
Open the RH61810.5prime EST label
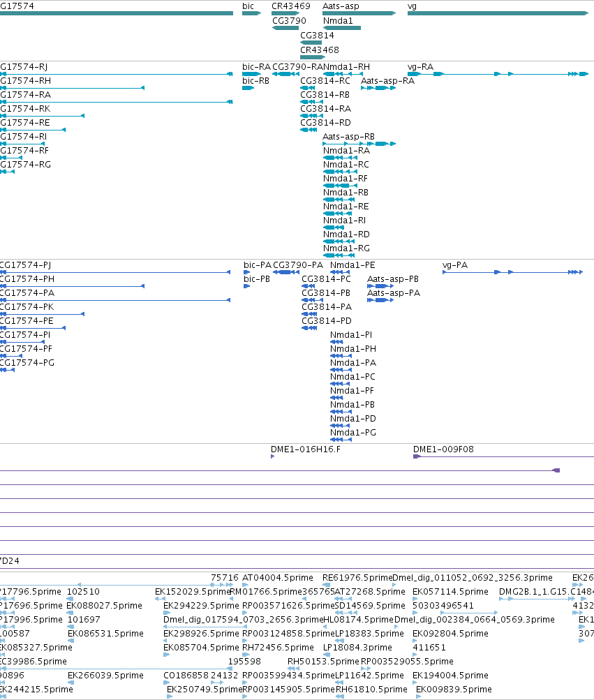click(371, 690)
